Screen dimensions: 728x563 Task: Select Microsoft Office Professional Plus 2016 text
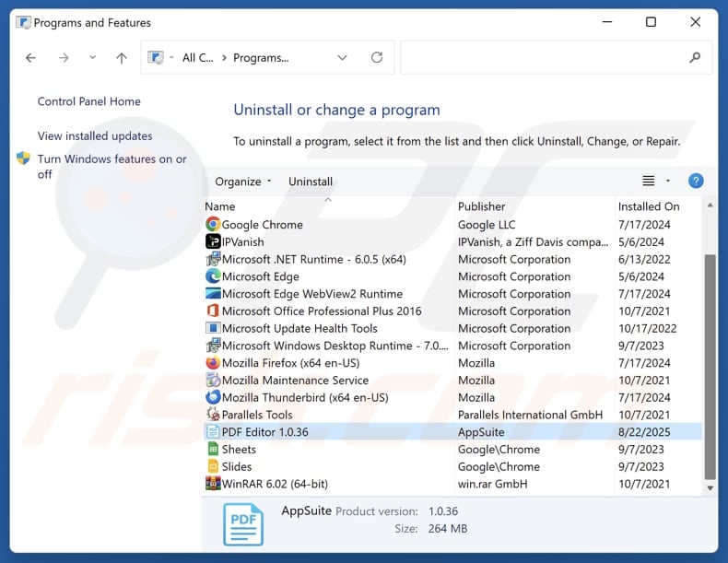tap(322, 311)
